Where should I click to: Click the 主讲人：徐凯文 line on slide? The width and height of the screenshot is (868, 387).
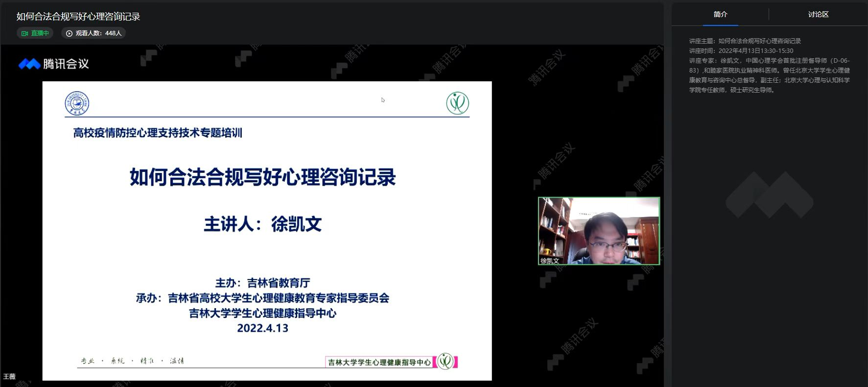(x=262, y=224)
